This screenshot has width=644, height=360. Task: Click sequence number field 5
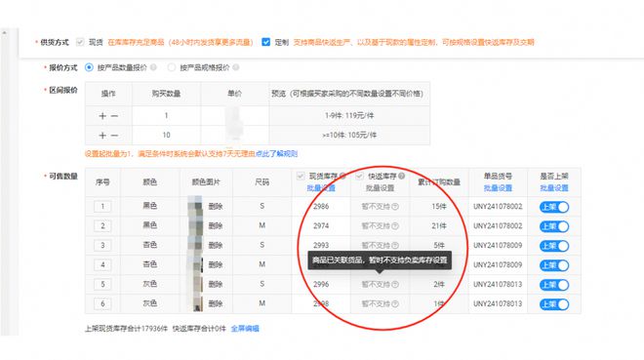coord(102,284)
